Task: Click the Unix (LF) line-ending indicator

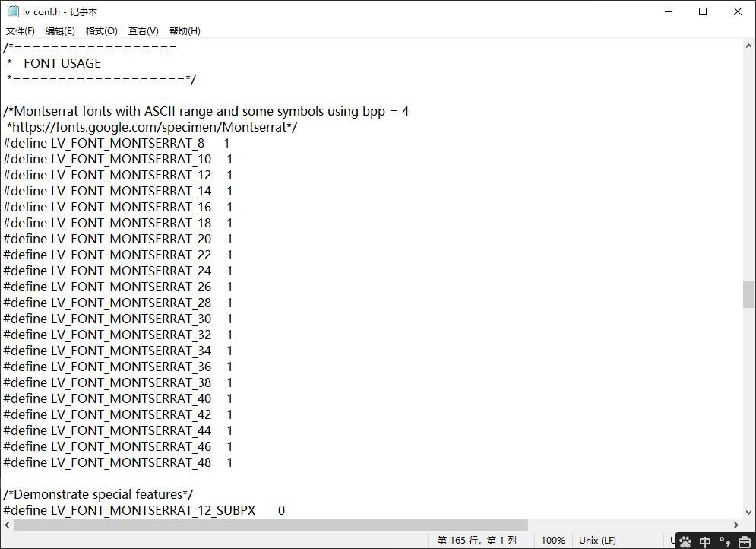Action: [x=597, y=540]
